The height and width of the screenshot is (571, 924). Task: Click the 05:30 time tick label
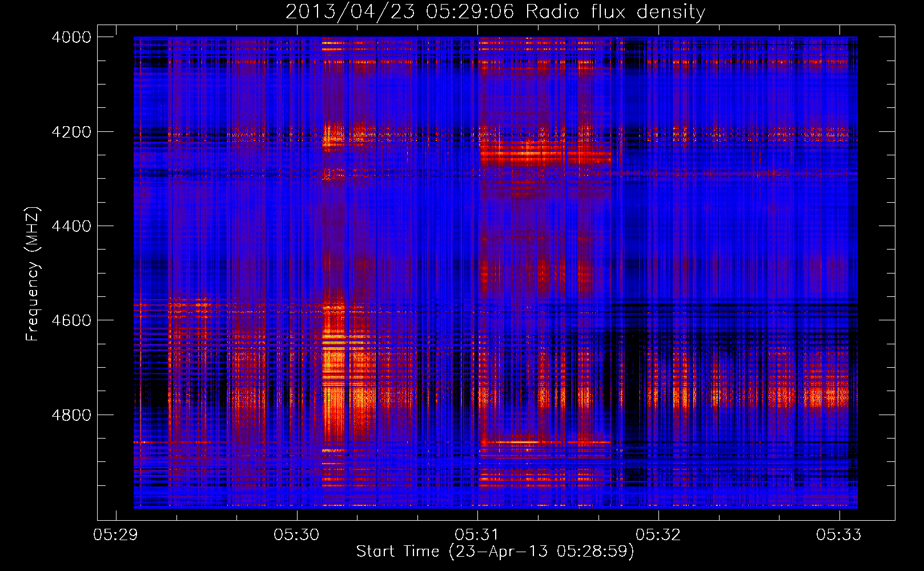tap(296, 534)
